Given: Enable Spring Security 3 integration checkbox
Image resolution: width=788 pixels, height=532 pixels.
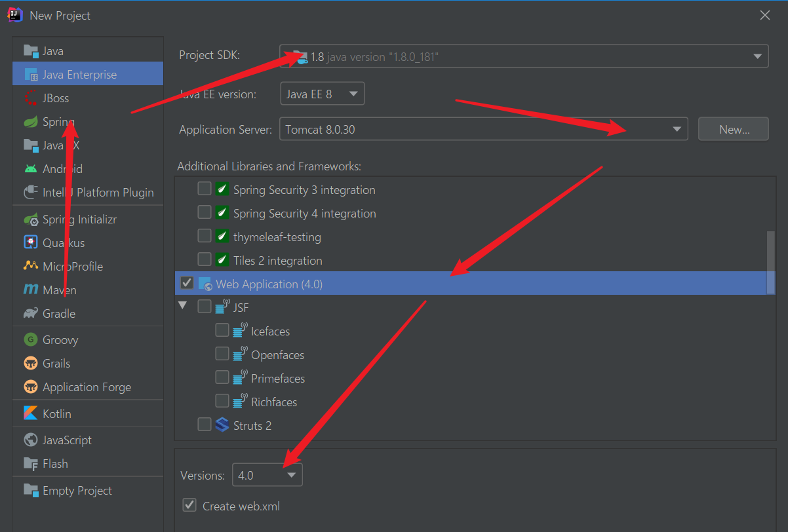Looking at the screenshot, I should [x=205, y=189].
